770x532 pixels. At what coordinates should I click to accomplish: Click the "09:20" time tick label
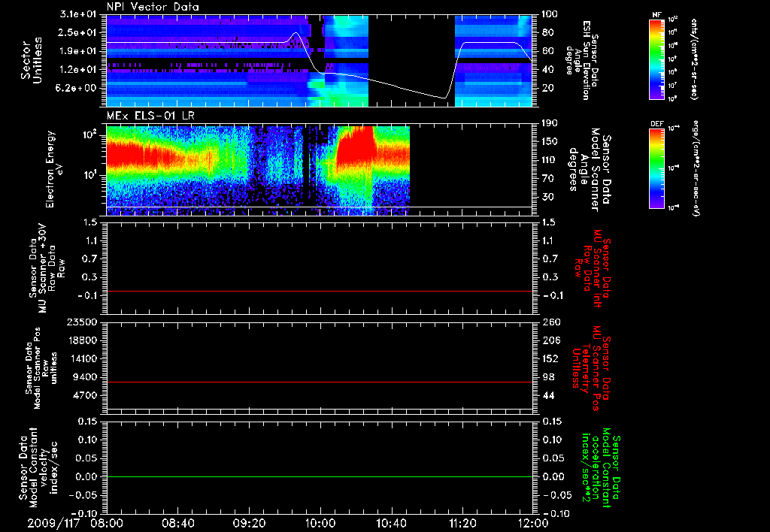pos(248,523)
